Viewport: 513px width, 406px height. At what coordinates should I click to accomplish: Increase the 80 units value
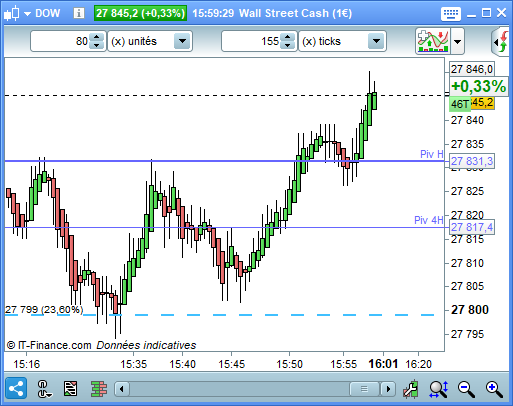[x=97, y=37]
